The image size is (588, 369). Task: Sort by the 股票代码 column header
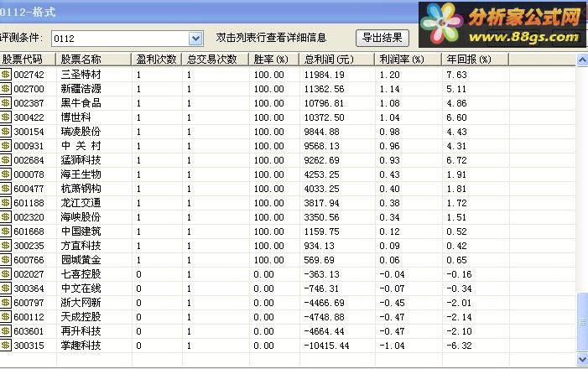pos(28,60)
